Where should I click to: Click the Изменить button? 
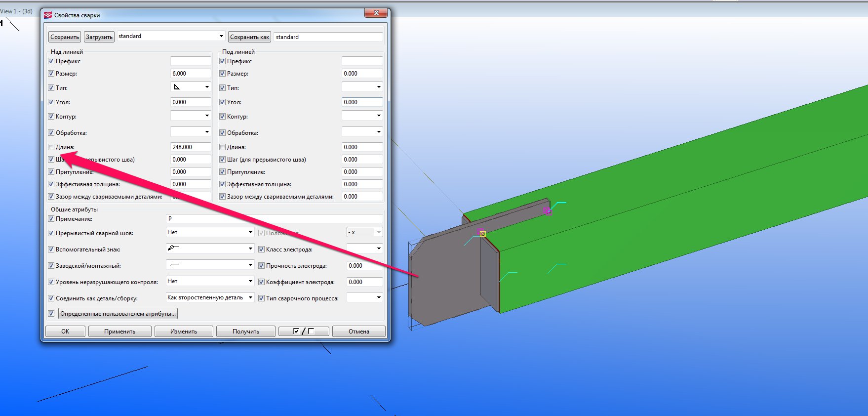click(x=184, y=332)
